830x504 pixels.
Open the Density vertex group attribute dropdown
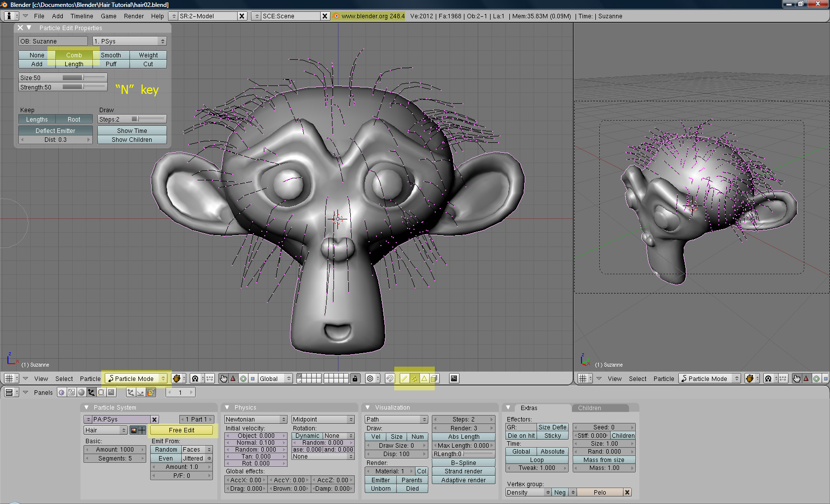528,493
